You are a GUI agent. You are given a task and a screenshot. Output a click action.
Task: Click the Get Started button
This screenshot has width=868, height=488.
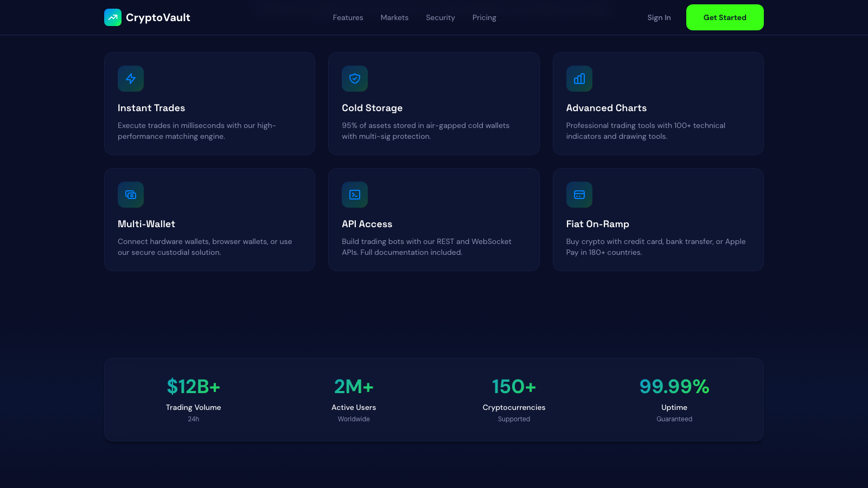click(x=725, y=17)
